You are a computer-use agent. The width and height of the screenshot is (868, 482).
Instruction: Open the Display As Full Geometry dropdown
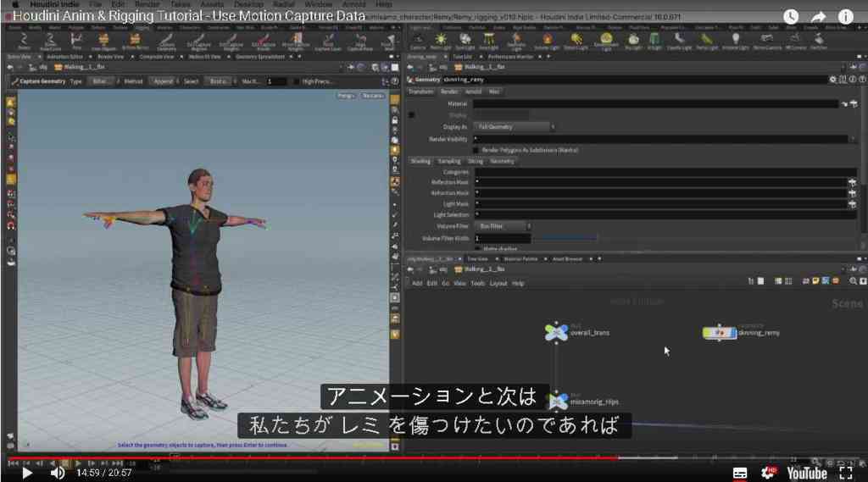click(515, 127)
